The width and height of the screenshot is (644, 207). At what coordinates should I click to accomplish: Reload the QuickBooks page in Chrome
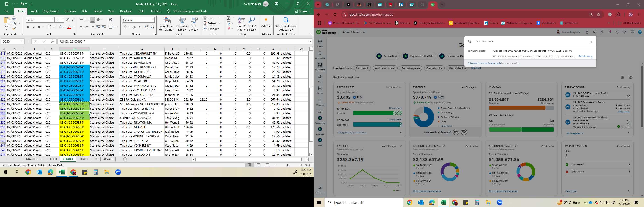[x=335, y=14]
